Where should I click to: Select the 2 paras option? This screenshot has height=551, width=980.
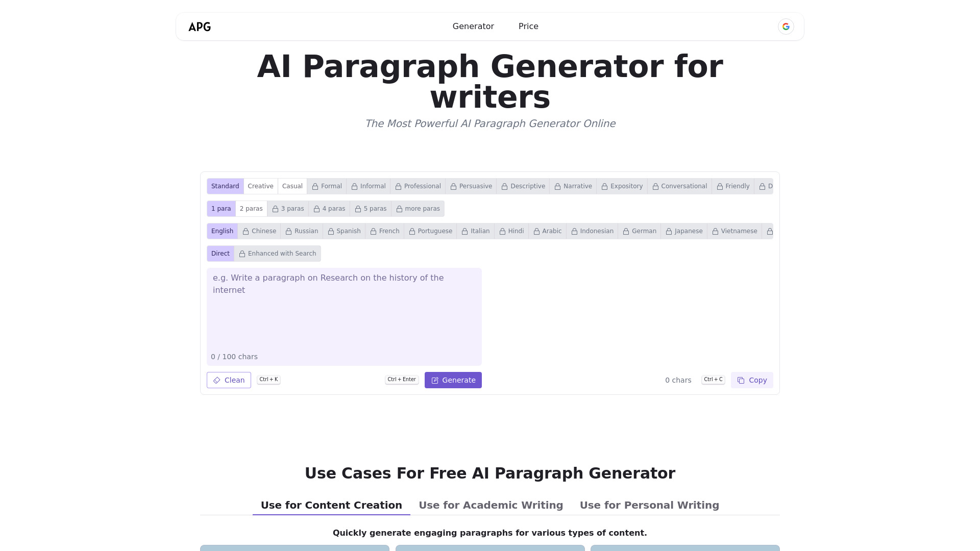251,209
